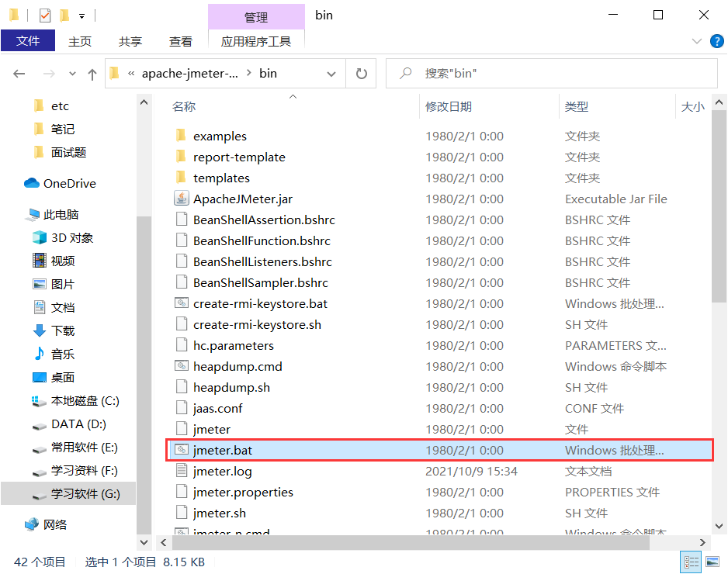Switch to large icons view layout
This screenshot has height=574, width=728.
712,562
